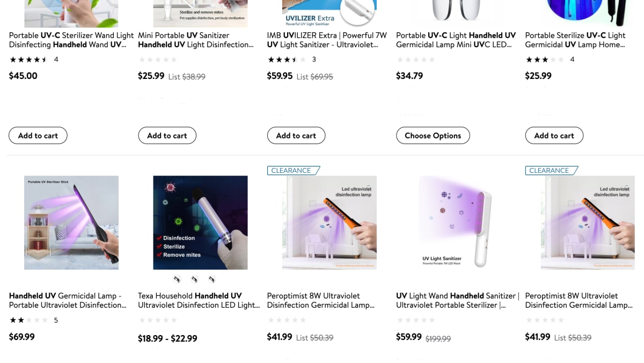Click Choose Options for UV-C Germicidal Lamp
The height and width of the screenshot is (363, 644).
pyautogui.click(x=433, y=135)
